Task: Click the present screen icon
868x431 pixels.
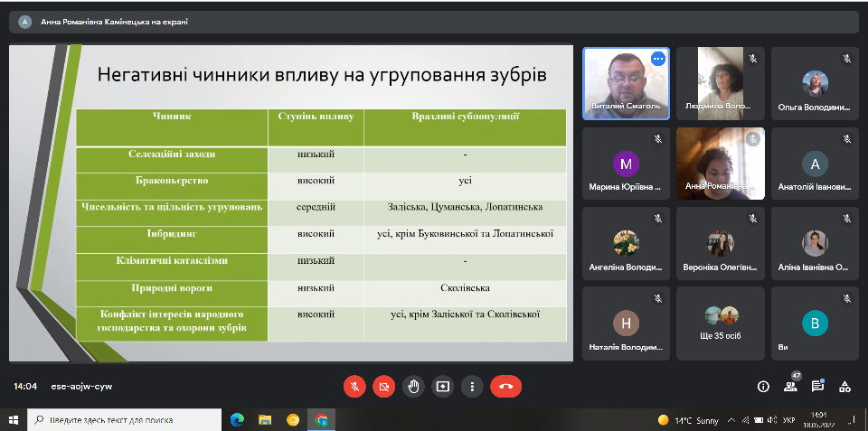Action: 443,386
